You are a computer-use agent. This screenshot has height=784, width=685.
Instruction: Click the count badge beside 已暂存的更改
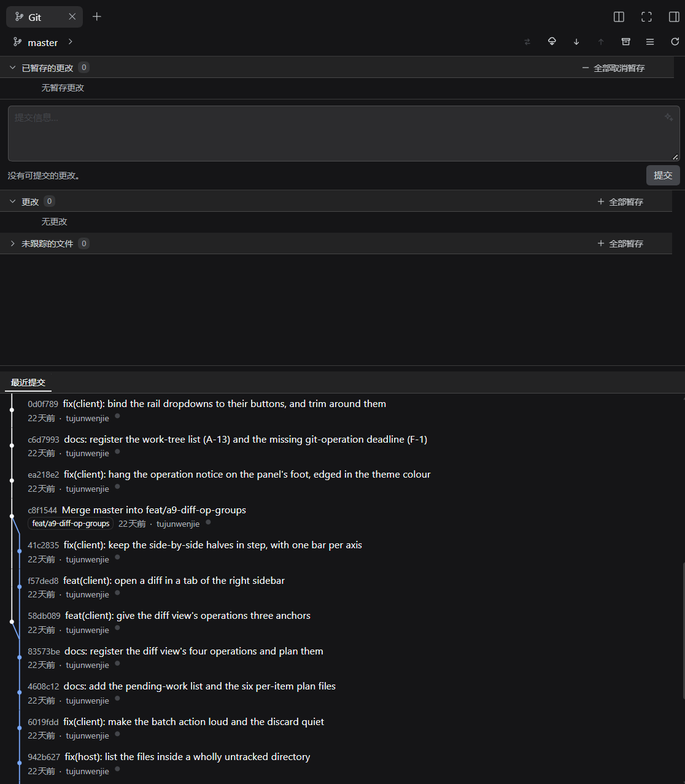point(84,68)
